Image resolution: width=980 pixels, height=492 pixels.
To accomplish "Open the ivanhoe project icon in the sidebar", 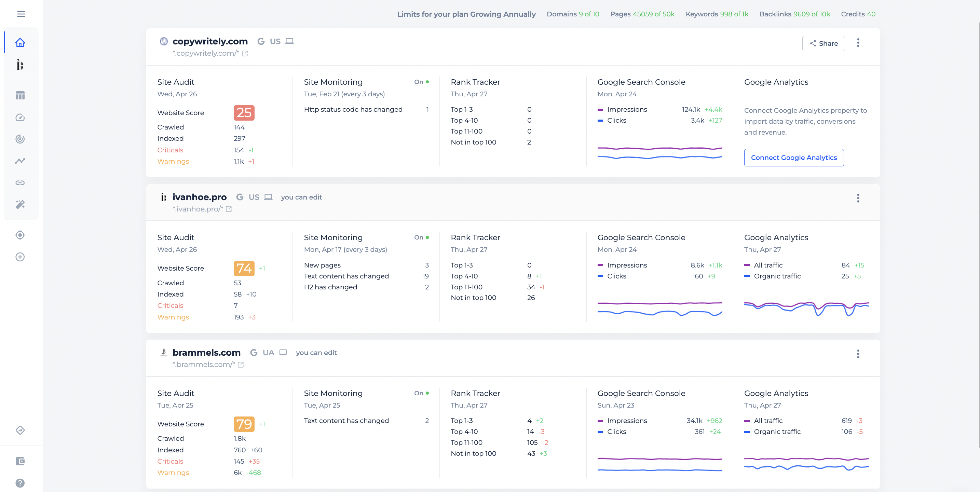I will (20, 64).
